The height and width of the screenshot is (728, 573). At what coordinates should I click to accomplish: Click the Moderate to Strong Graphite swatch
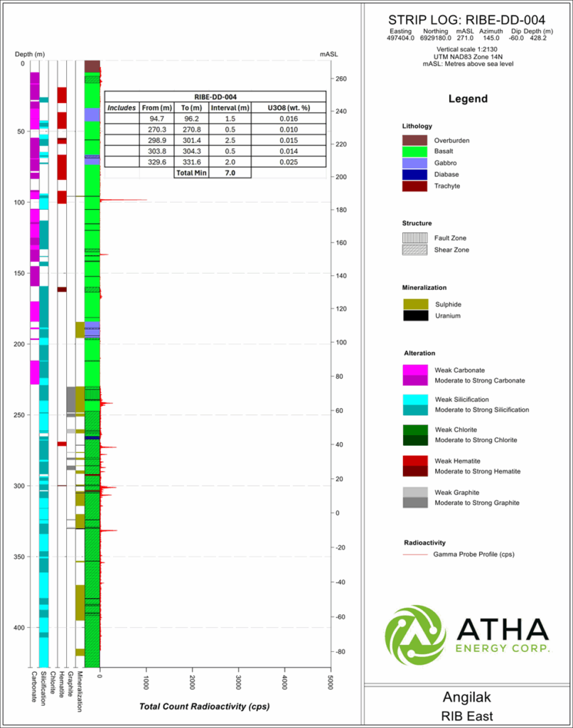pyautogui.click(x=415, y=503)
